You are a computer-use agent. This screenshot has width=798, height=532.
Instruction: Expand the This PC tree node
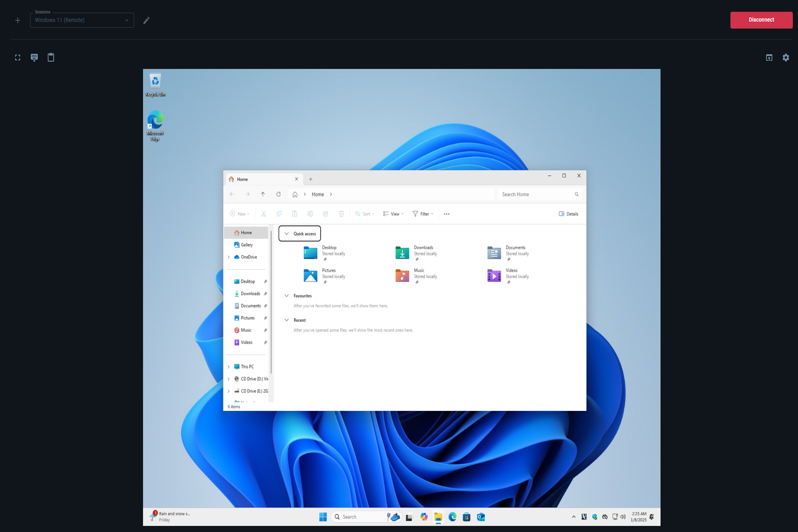pos(229,367)
